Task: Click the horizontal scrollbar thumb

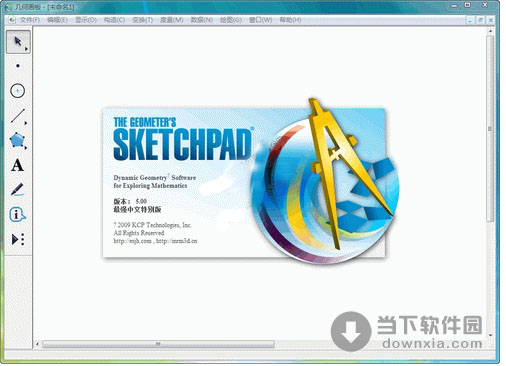Action: point(158,344)
